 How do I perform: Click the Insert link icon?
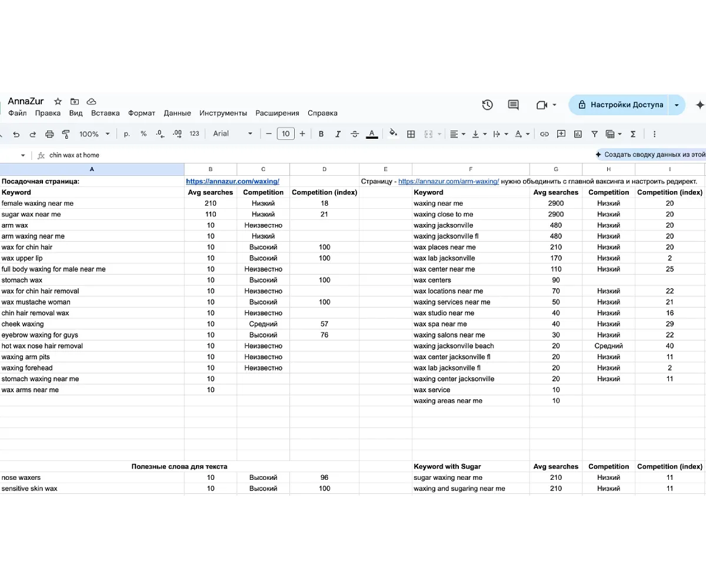[544, 133]
